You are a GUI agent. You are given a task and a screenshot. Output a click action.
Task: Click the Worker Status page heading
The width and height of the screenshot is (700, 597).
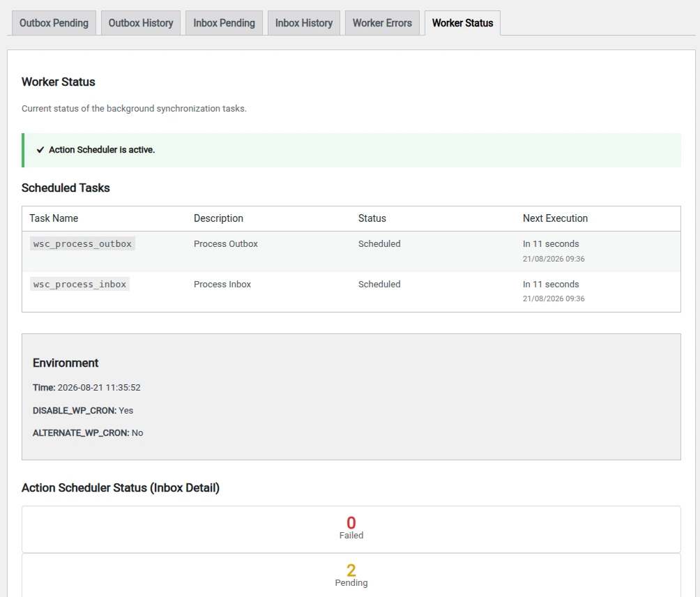click(59, 82)
